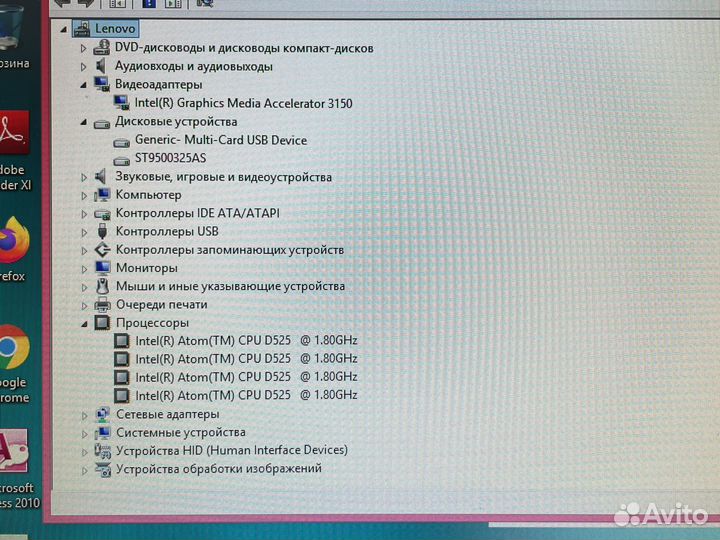This screenshot has width=720, height=540.
Task: Click the storage controllers icon
Action: click(x=102, y=250)
